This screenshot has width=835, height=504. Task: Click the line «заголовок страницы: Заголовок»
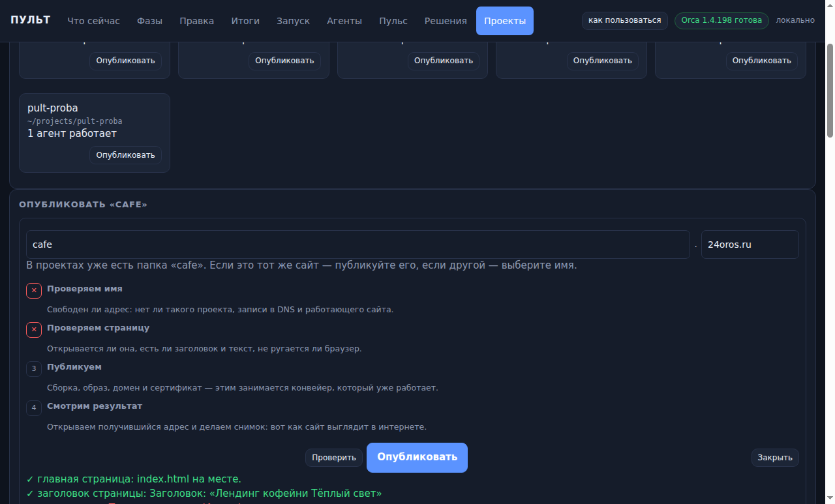point(204,494)
